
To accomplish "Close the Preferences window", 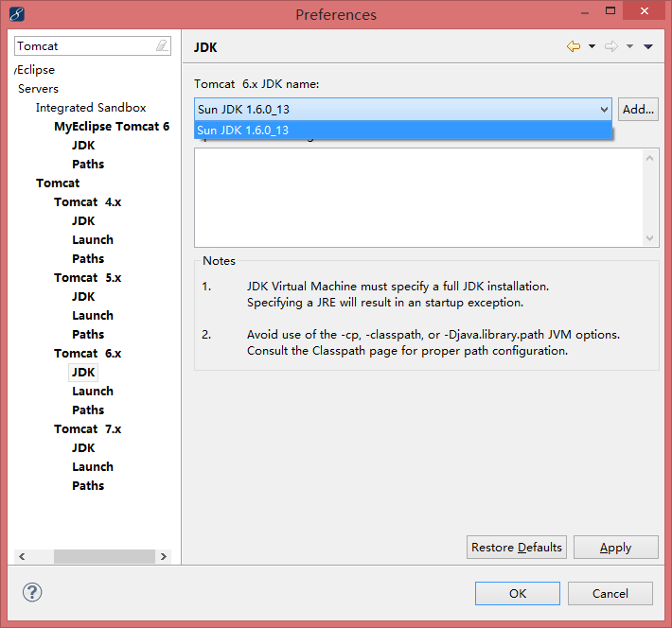I will [x=645, y=10].
